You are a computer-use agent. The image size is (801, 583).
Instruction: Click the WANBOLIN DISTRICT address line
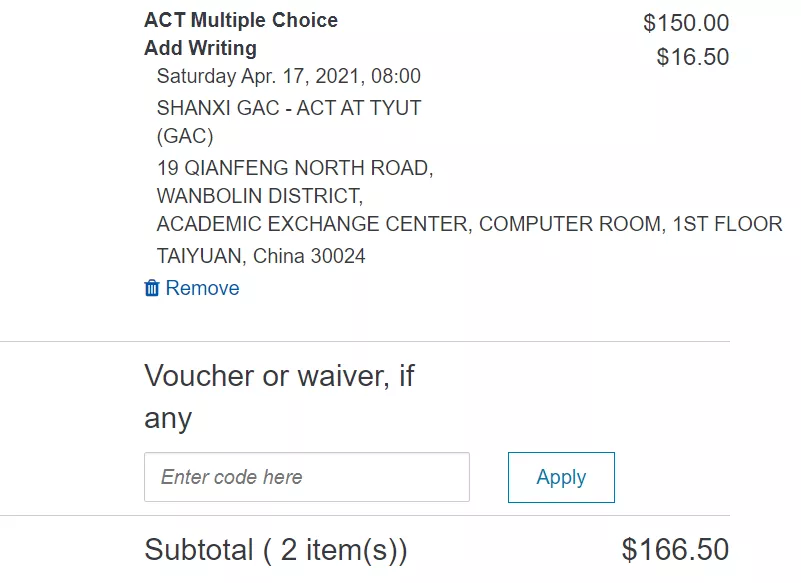(x=260, y=196)
